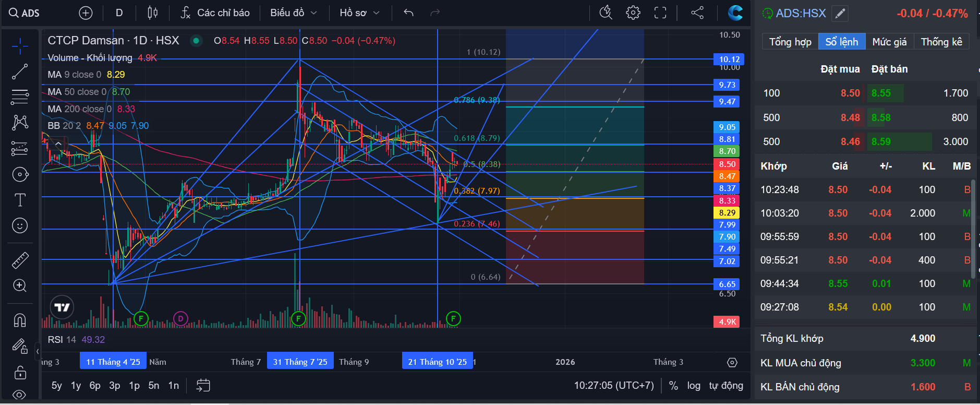The image size is (980, 405).
Task: Switch to the Mức giá tab
Action: coord(889,42)
